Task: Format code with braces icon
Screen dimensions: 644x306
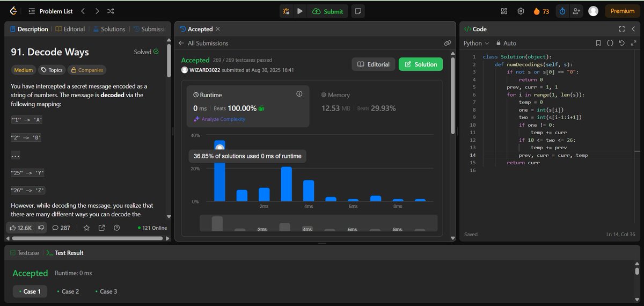Action: (x=610, y=43)
